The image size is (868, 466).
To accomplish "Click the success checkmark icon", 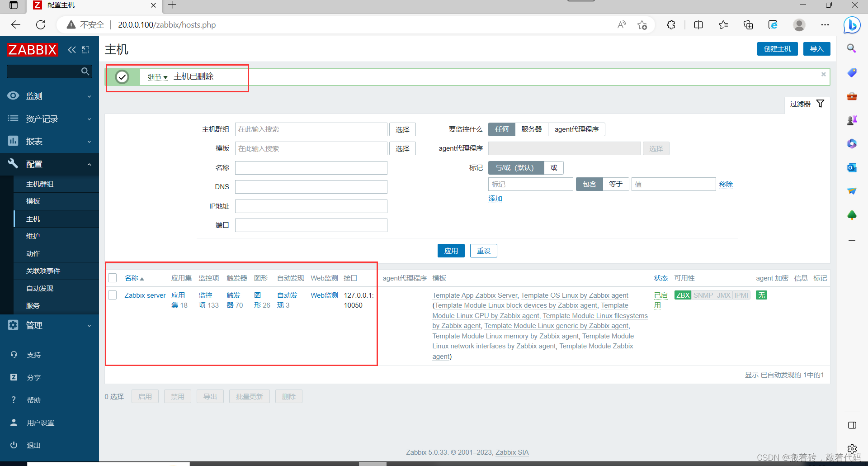I will coord(122,77).
